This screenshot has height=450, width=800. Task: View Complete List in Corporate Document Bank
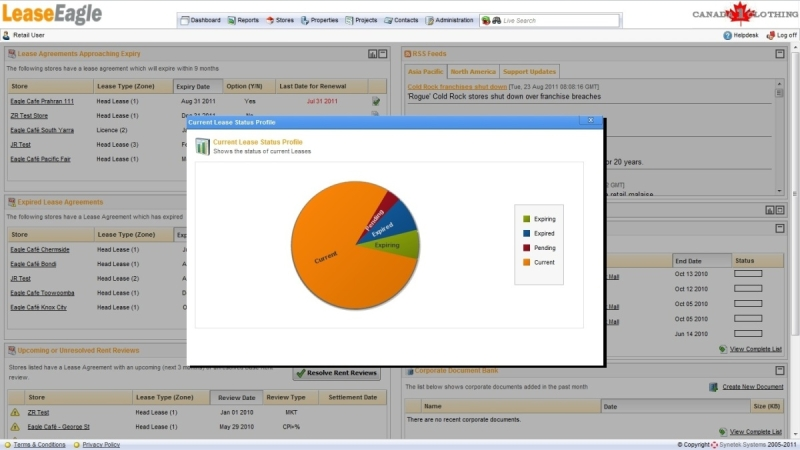tap(756, 432)
